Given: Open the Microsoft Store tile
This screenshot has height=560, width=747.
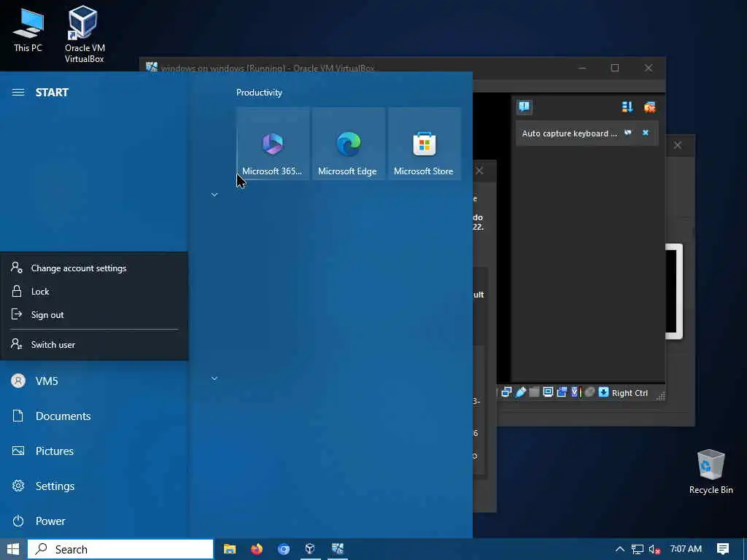Looking at the screenshot, I should point(424,144).
